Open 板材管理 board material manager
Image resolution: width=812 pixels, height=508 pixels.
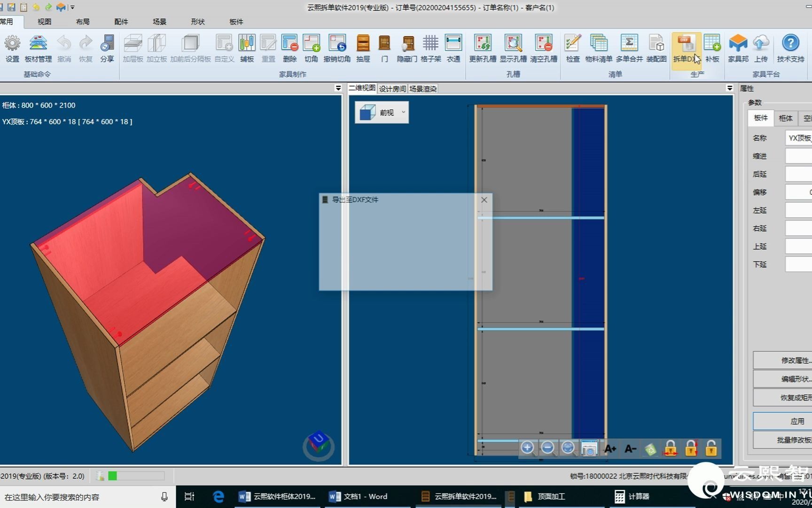[x=38, y=48]
